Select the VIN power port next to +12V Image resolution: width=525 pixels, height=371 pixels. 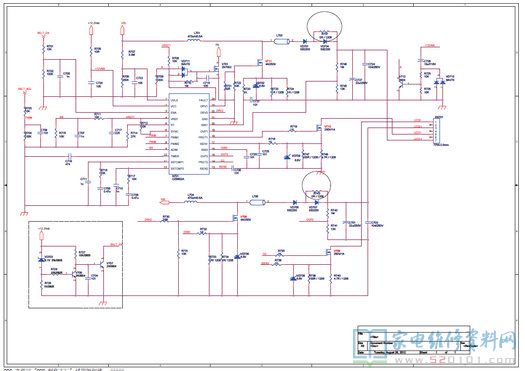pos(123,30)
